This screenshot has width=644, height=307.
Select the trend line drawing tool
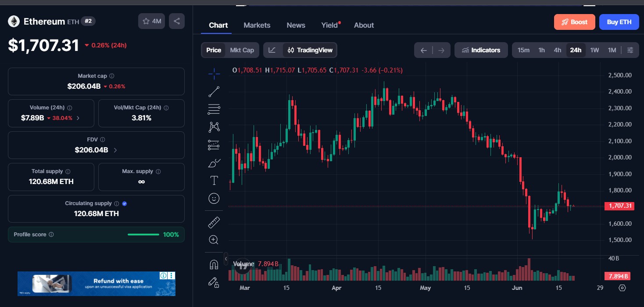pyautogui.click(x=214, y=91)
